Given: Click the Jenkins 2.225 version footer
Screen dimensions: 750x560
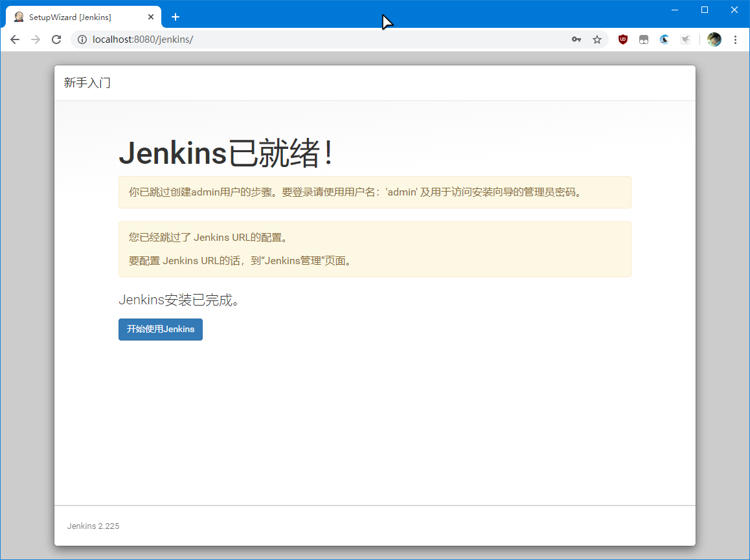Looking at the screenshot, I should 93,526.
